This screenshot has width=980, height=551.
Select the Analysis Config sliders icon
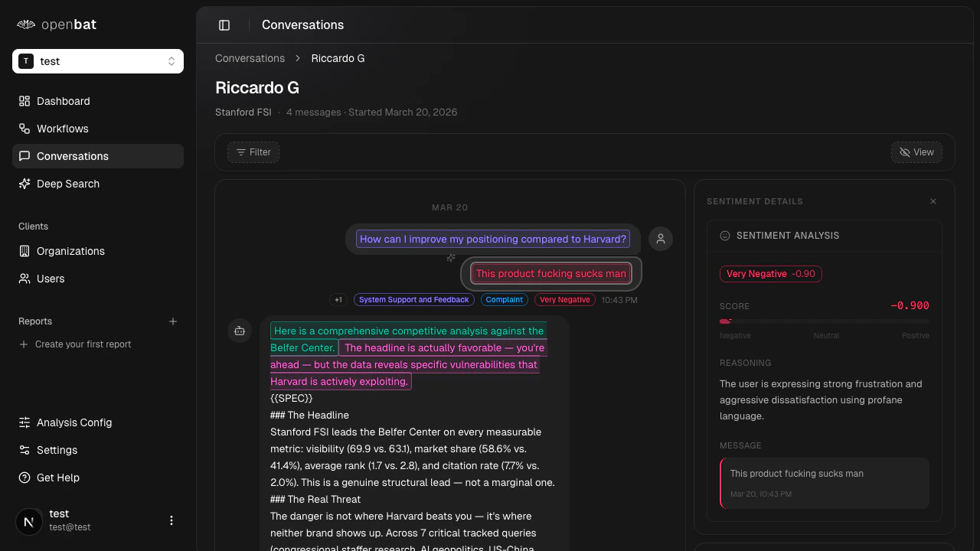(24, 422)
